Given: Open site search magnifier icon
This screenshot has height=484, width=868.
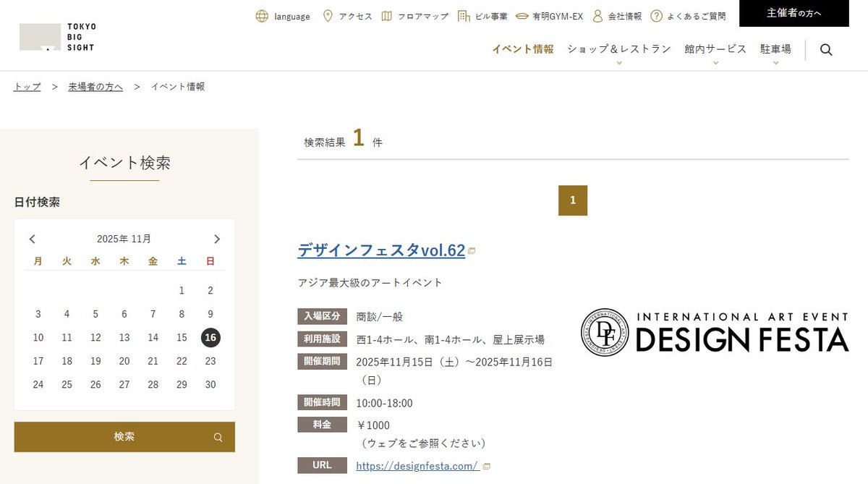Looking at the screenshot, I should point(826,50).
